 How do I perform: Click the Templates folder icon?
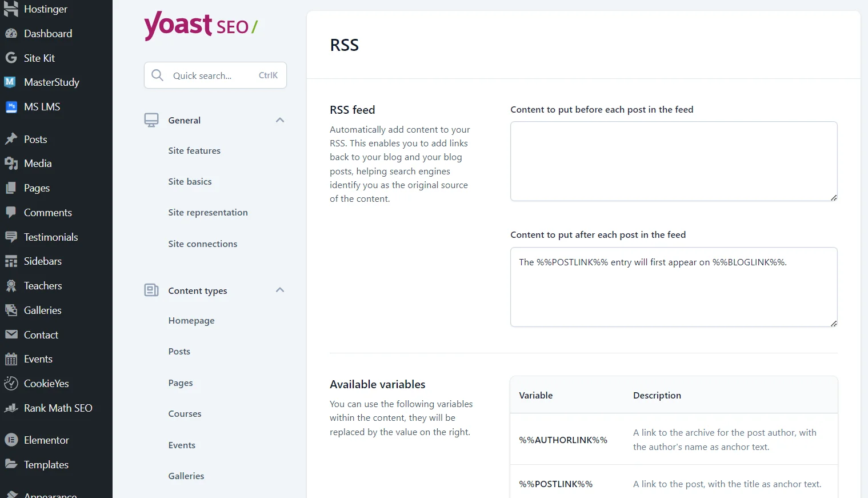click(x=11, y=464)
